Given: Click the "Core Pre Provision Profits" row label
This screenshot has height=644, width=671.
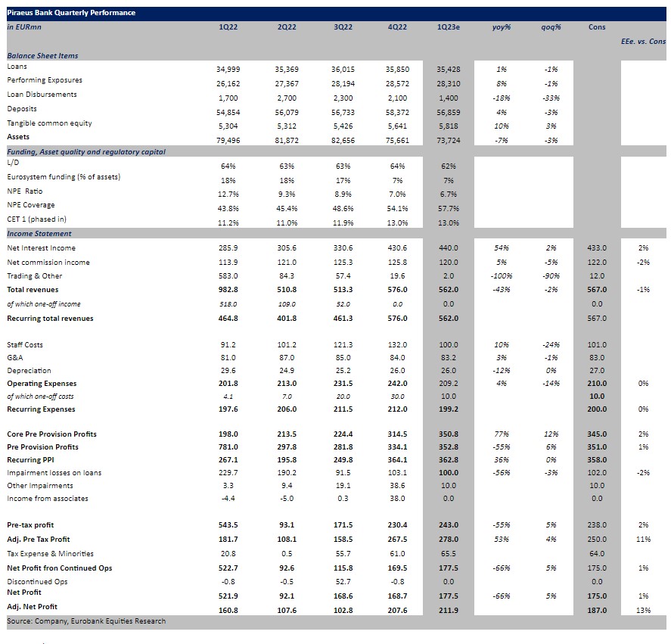Looking at the screenshot, I should click(51, 434).
